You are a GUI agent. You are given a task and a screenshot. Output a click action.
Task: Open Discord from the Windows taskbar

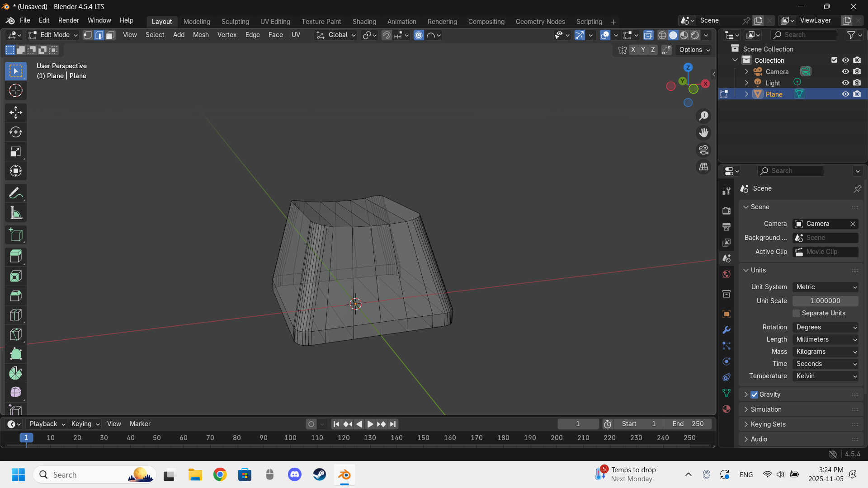295,475
